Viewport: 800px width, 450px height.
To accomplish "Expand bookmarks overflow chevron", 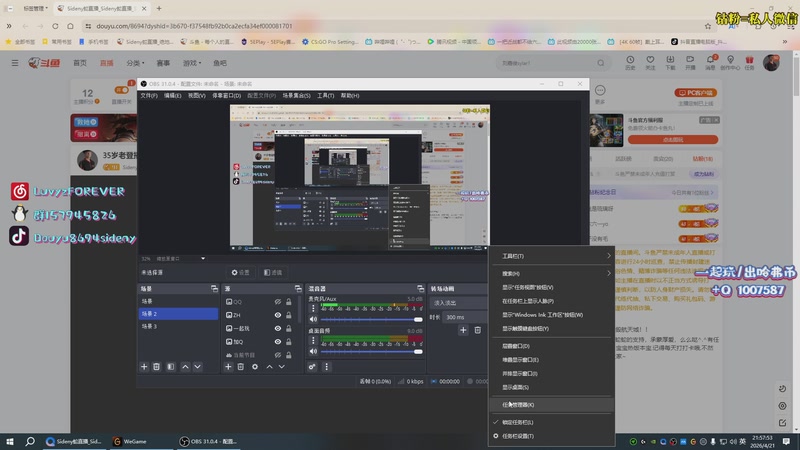I will 785,42.
